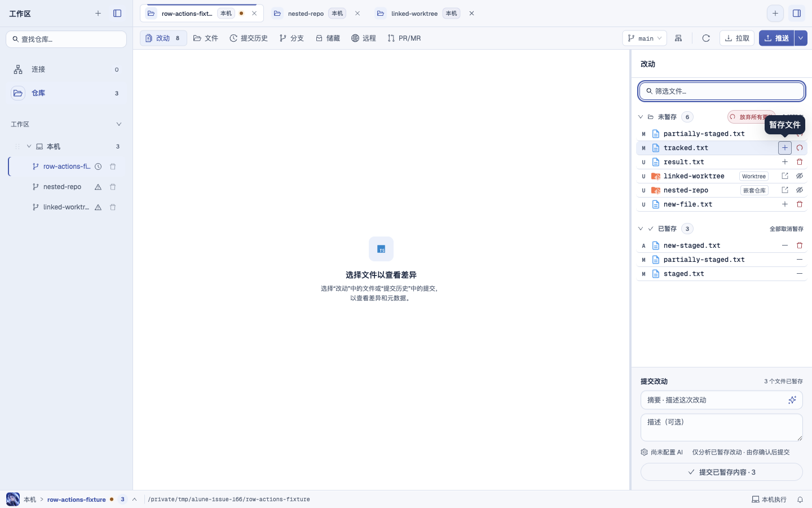Add a workspace with the sidebar plus icon

(98, 14)
